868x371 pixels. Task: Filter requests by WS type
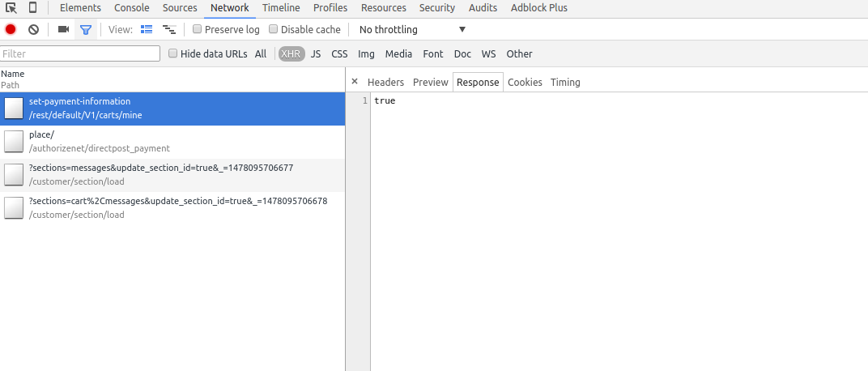point(488,53)
